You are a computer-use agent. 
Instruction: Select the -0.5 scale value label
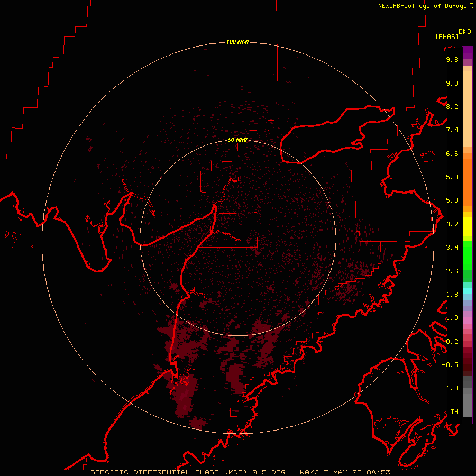click(x=450, y=365)
